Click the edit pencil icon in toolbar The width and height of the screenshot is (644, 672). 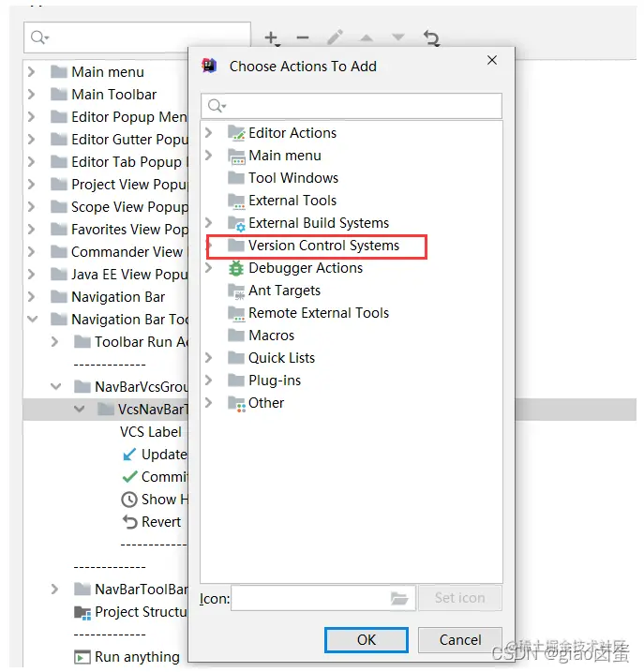(x=335, y=37)
